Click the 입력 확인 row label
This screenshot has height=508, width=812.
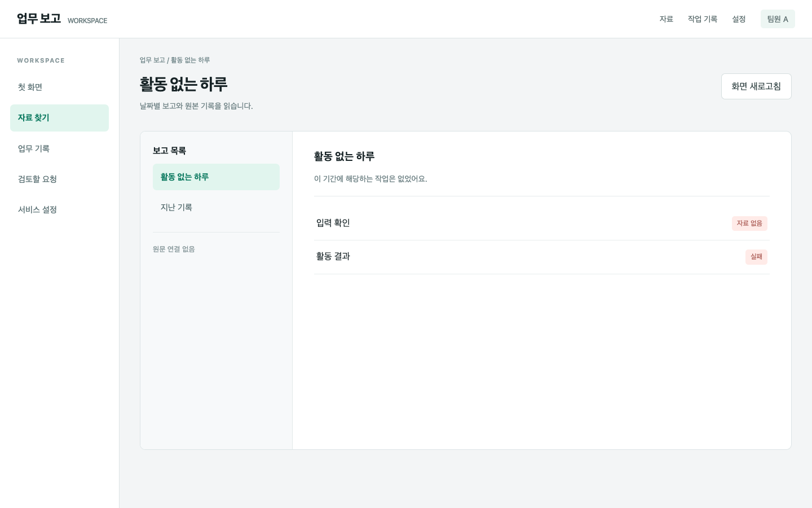(333, 223)
